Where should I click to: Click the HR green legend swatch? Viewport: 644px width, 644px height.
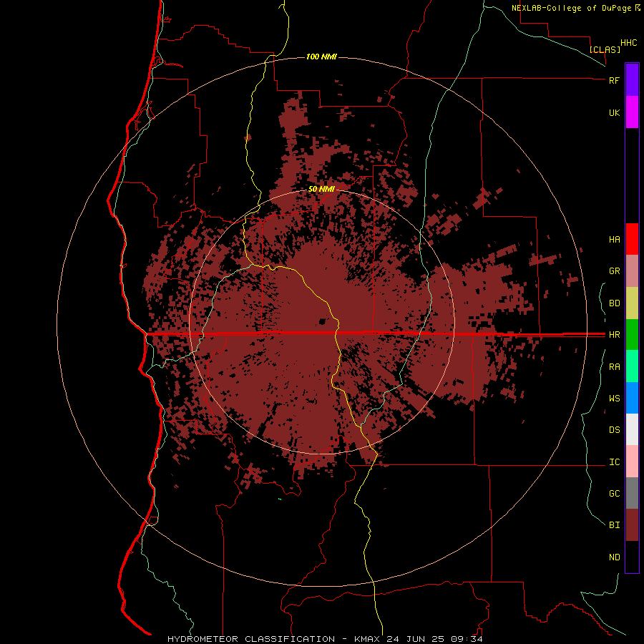pos(632,335)
